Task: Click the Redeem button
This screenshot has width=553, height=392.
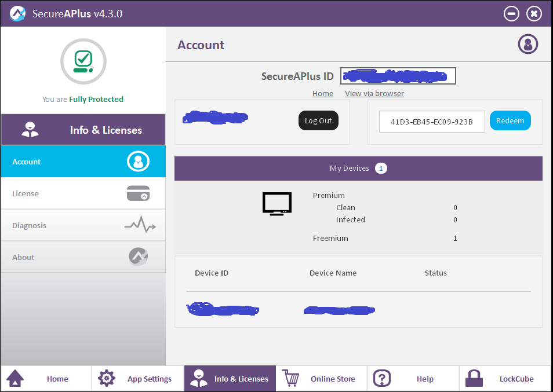Action: pos(510,120)
